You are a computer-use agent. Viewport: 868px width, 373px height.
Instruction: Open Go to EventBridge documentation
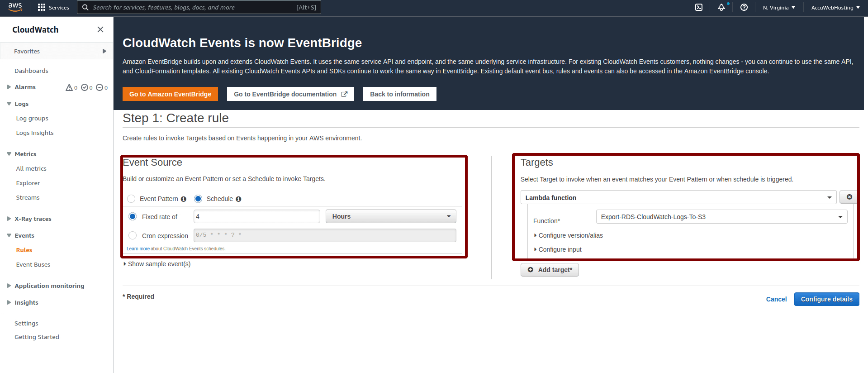point(290,94)
